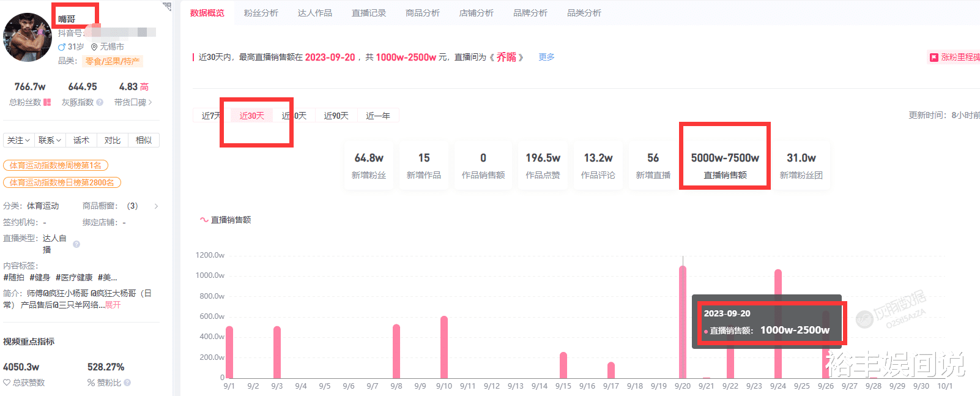Image resolution: width=980 pixels, height=396 pixels.
Task: Click the male gender icon beside 31岁
Action: pyautogui.click(x=62, y=47)
